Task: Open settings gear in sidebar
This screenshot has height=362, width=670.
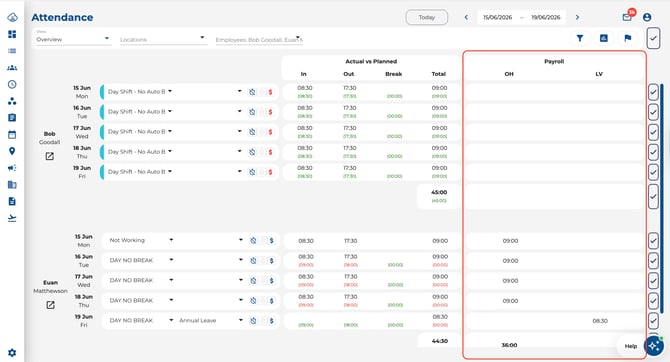Action: tap(12, 353)
